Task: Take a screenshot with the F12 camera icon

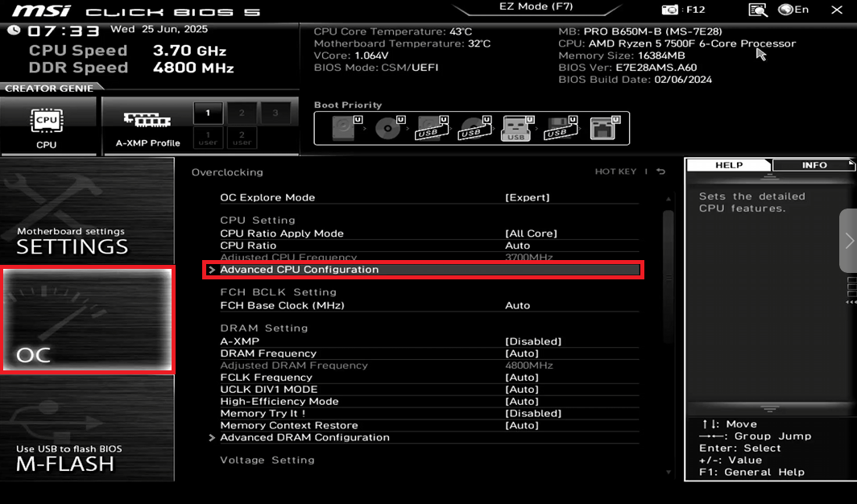Action: click(x=670, y=10)
